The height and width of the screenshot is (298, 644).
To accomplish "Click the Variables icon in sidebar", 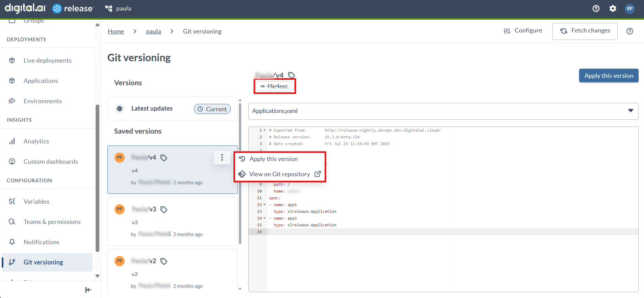I will point(12,201).
